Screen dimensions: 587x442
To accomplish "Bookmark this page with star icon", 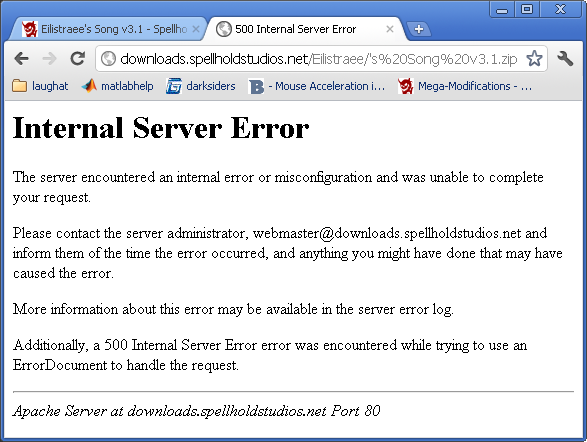I will coord(534,58).
